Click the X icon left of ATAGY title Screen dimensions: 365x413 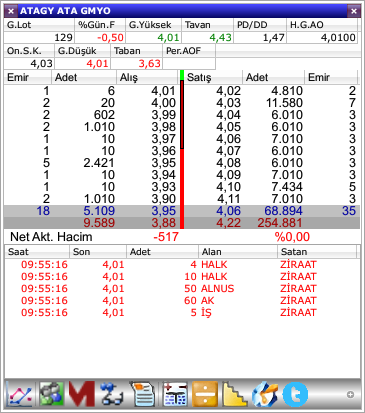click(x=11, y=11)
